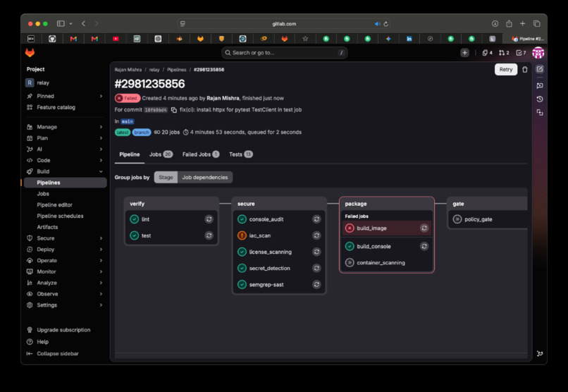Expand the AI menu
568x392 pixels.
(66, 149)
